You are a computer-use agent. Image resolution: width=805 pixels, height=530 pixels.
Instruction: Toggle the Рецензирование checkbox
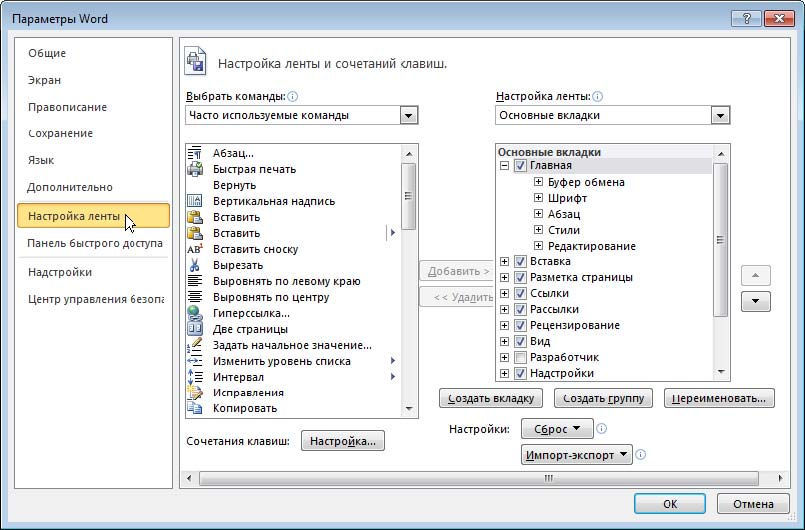pyautogui.click(x=520, y=325)
